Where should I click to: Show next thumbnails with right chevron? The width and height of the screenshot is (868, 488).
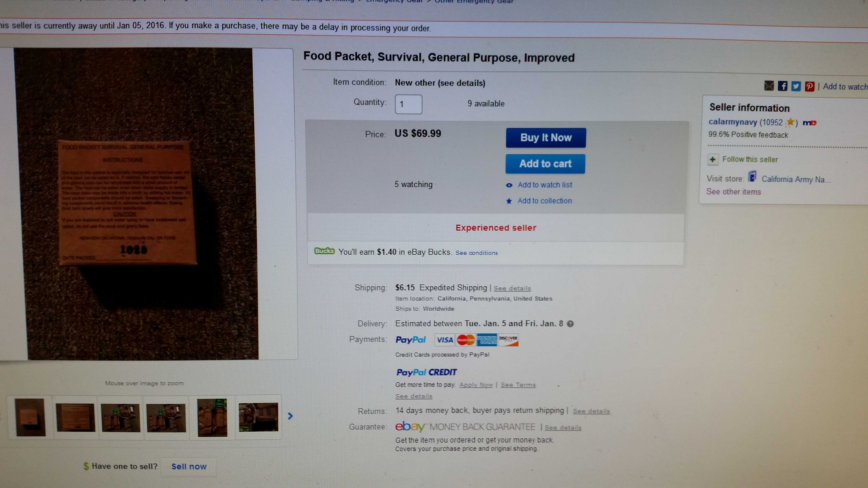click(x=290, y=416)
